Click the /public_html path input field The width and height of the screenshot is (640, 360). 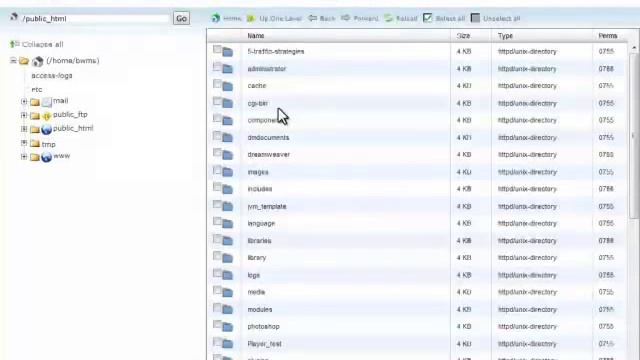(95, 19)
